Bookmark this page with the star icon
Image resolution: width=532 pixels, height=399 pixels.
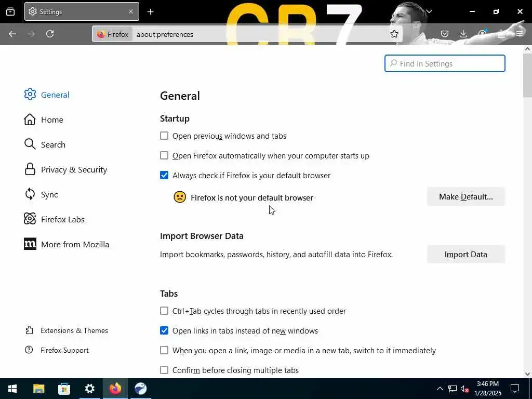click(394, 34)
